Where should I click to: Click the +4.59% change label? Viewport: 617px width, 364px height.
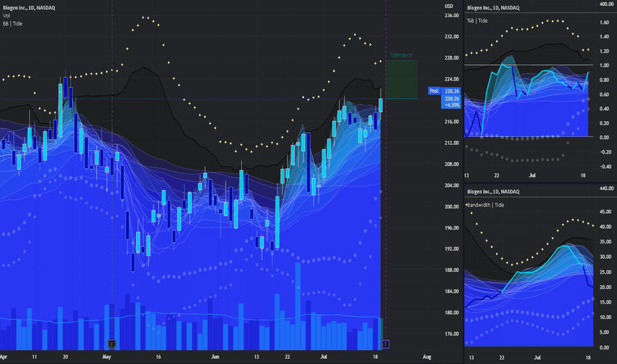coord(451,105)
